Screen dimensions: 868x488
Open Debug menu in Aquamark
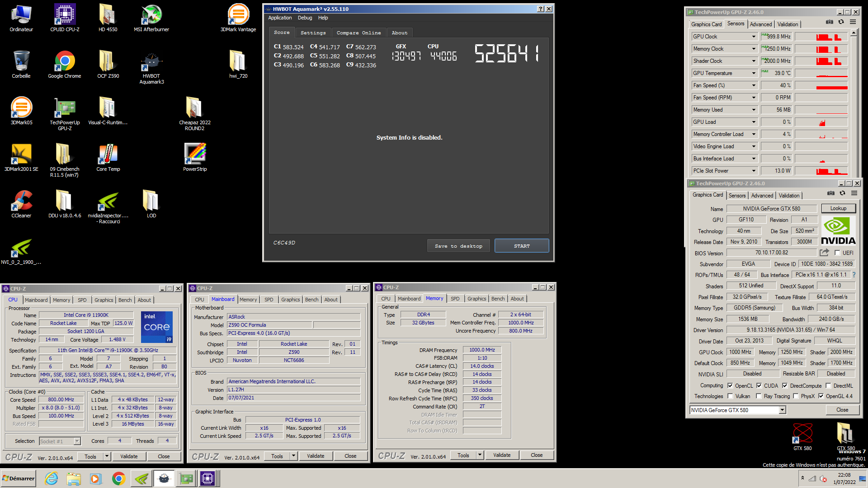[305, 18]
